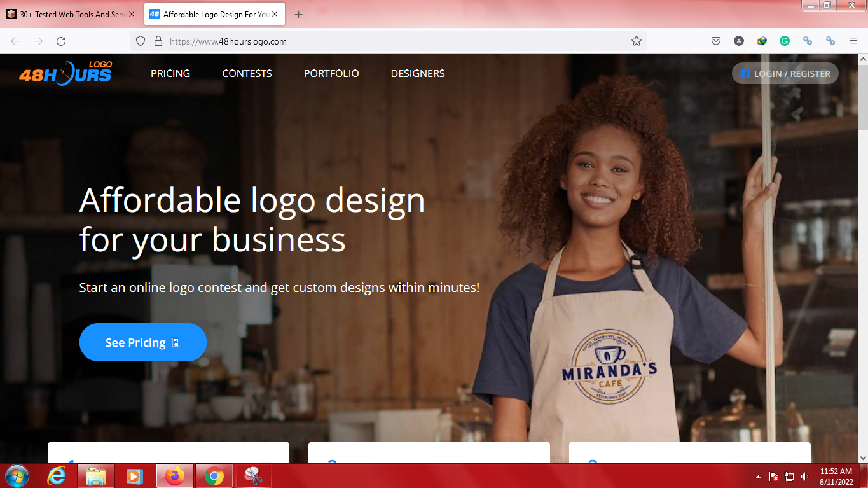Click the browser Back arrow

tap(15, 41)
